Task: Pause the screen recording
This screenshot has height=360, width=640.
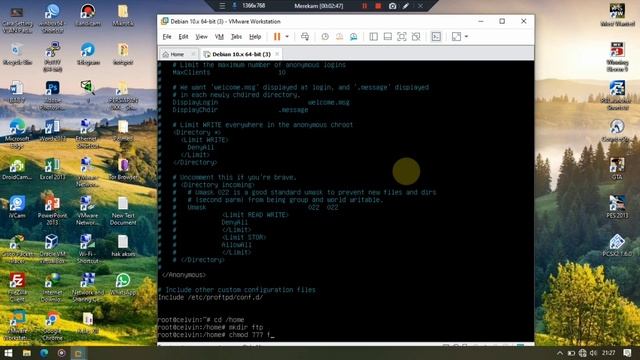Action: 364,6
